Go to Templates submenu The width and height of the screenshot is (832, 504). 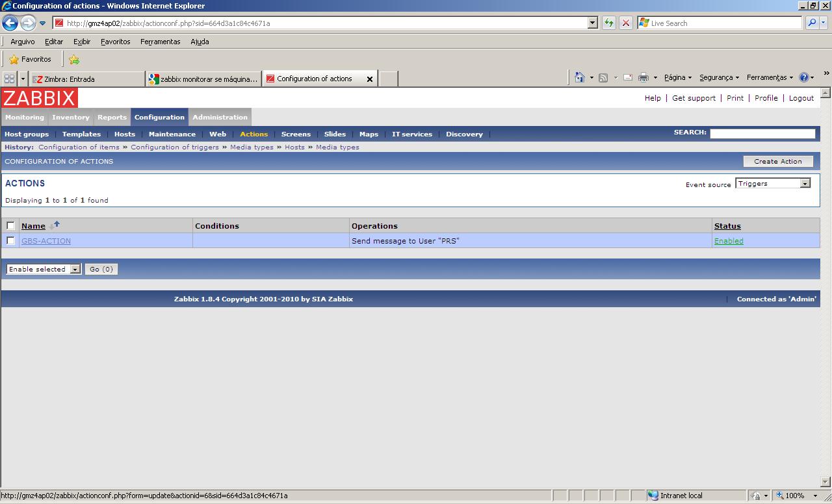(81, 134)
